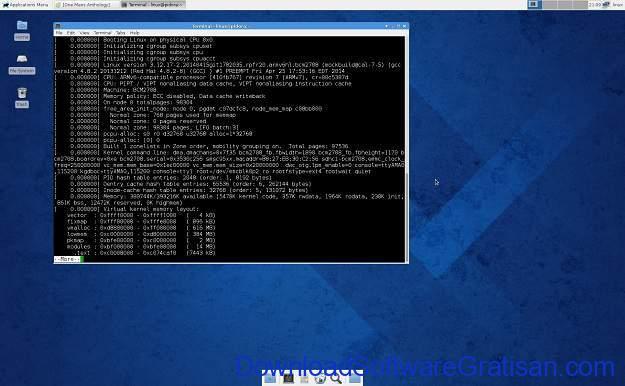The image size is (625, 386).
Task: Open the Home folder desktop icon
Action: pyautogui.click(x=22, y=30)
